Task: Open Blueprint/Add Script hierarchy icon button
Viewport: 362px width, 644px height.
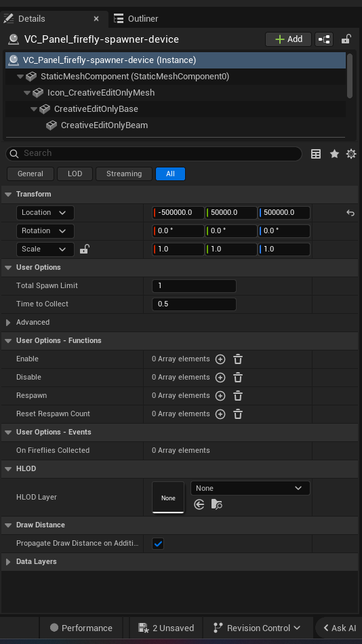Action: click(324, 39)
